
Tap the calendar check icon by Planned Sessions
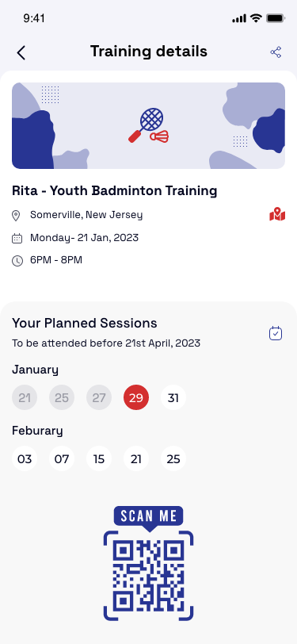click(x=276, y=333)
